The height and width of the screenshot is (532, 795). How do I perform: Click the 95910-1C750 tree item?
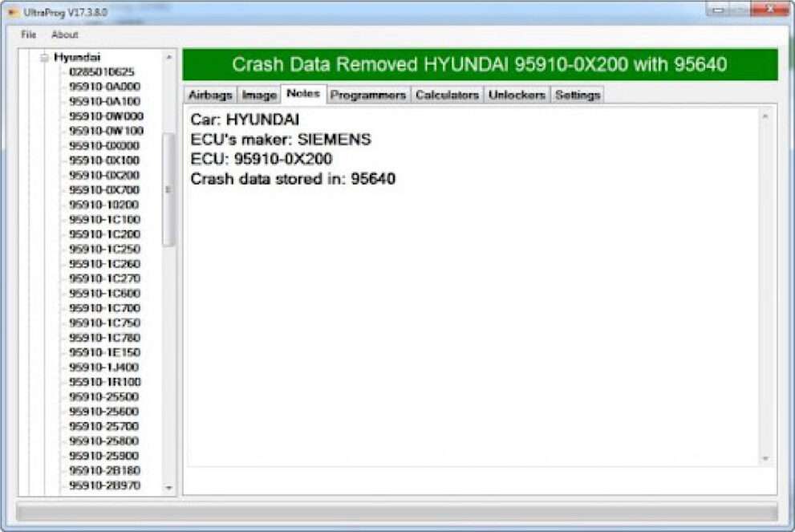104,323
